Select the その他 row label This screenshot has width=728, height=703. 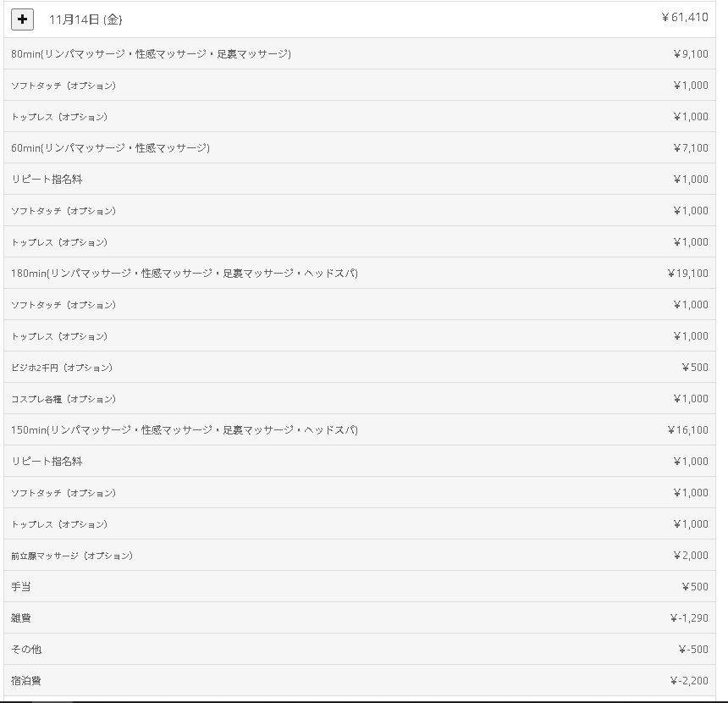[26, 650]
